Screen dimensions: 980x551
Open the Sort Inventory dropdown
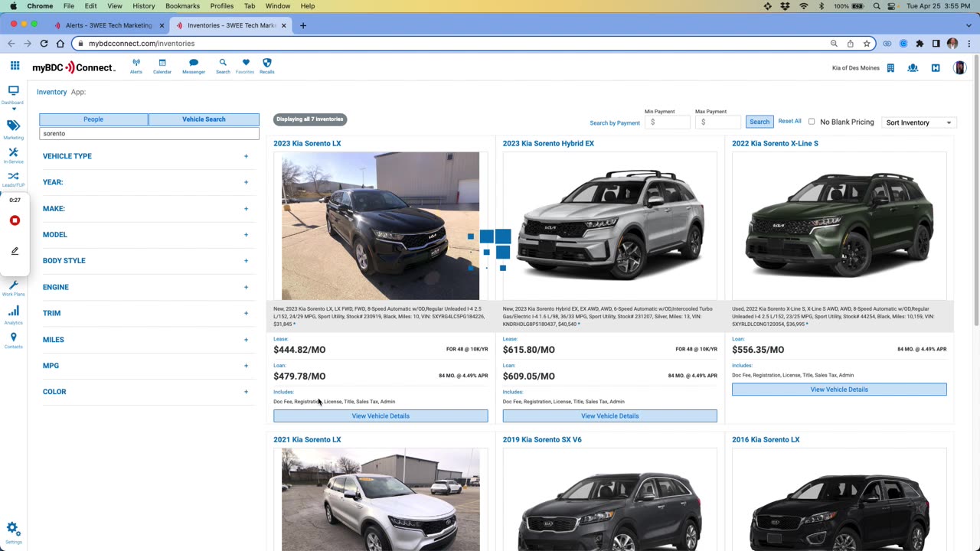(919, 122)
